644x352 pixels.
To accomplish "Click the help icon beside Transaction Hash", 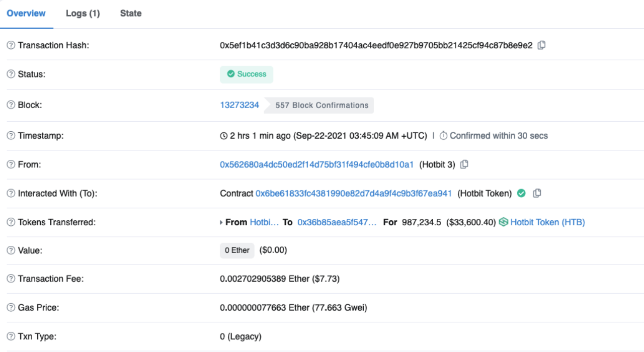I will (x=11, y=45).
